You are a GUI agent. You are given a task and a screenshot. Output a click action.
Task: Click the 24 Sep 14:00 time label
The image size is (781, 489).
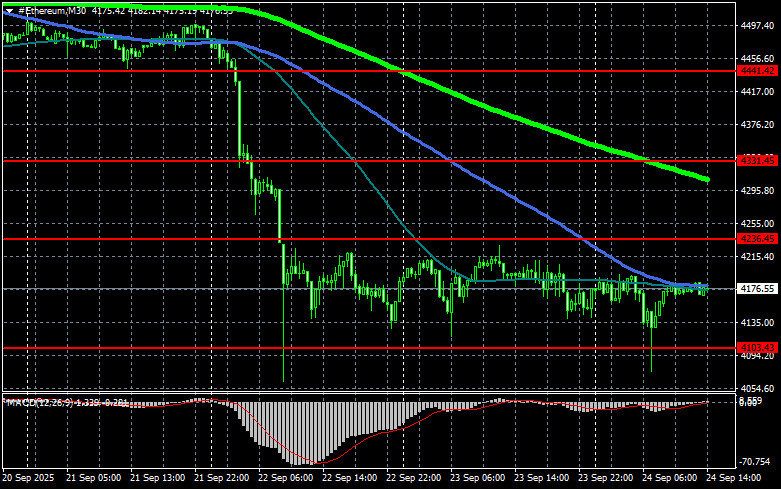736,479
